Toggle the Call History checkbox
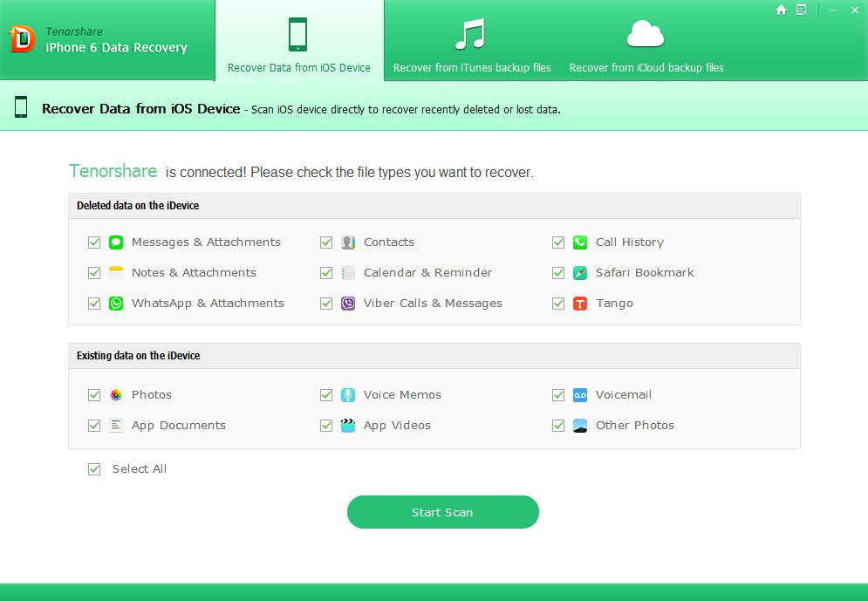 tap(558, 242)
